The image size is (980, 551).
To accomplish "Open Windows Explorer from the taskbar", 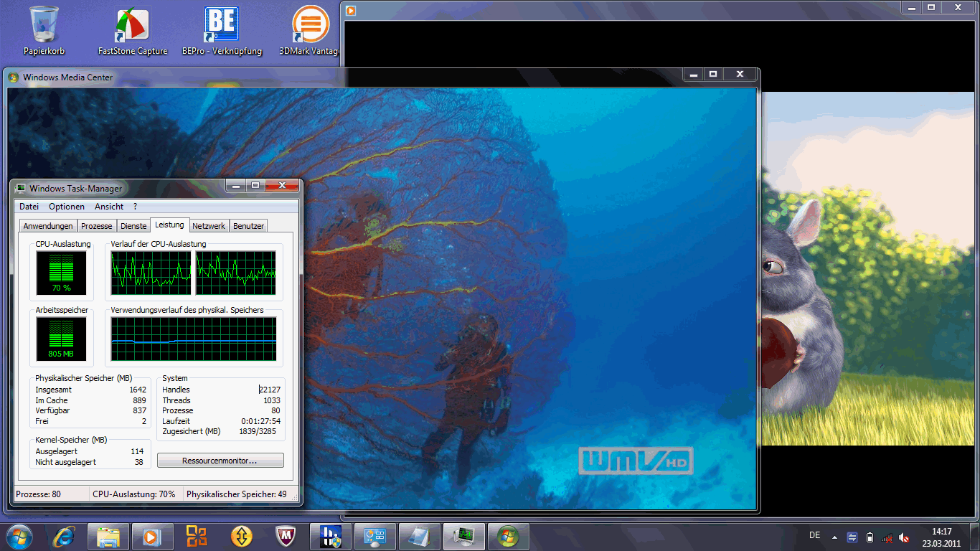I will (108, 537).
